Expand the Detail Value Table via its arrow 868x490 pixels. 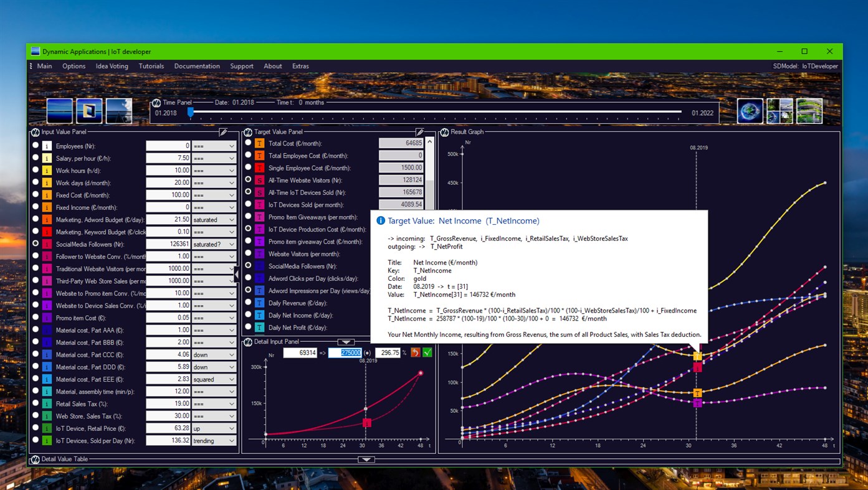tap(366, 459)
